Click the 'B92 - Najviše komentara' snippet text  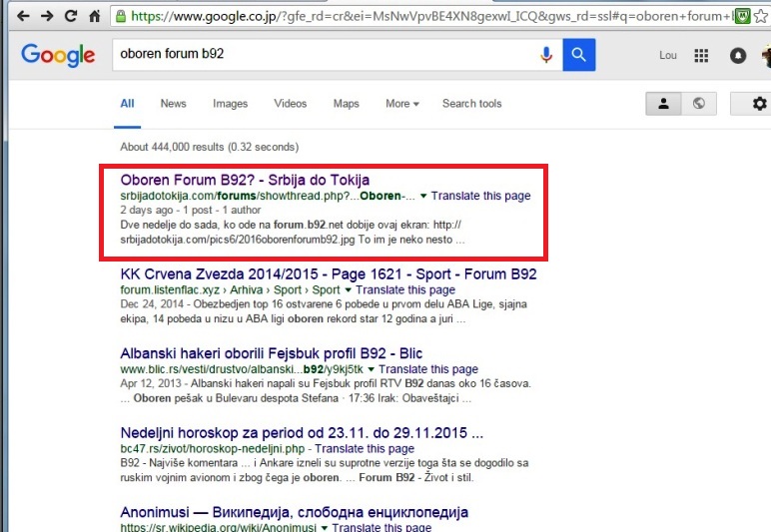click(x=324, y=470)
